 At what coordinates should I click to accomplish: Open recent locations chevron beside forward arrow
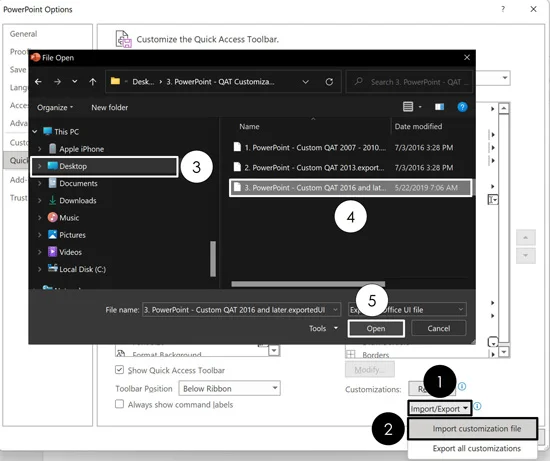(75, 81)
